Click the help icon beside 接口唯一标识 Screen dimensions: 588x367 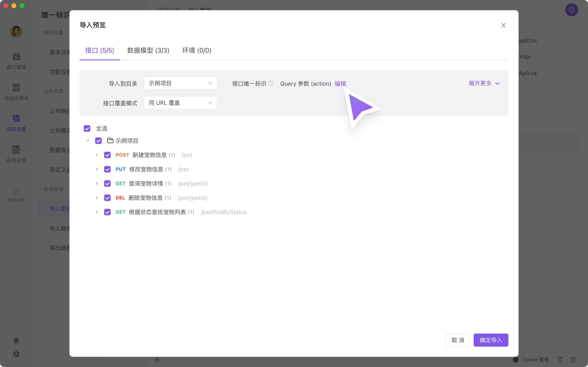(x=271, y=84)
